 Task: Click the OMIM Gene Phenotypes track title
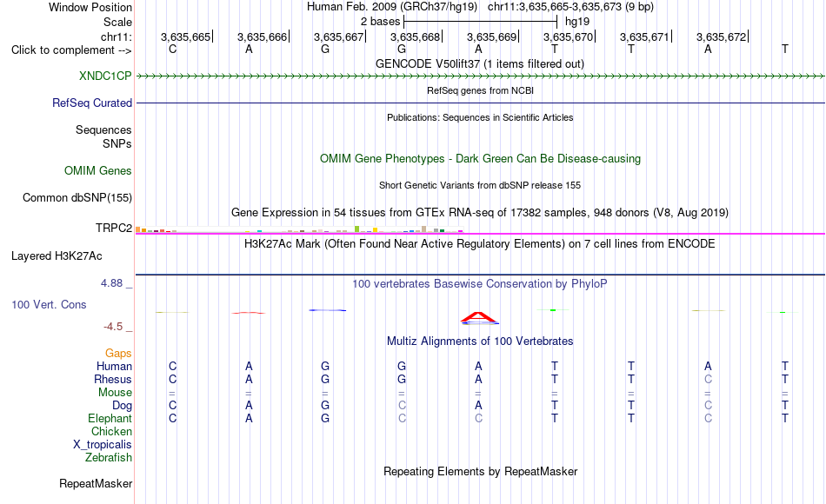[480, 158]
